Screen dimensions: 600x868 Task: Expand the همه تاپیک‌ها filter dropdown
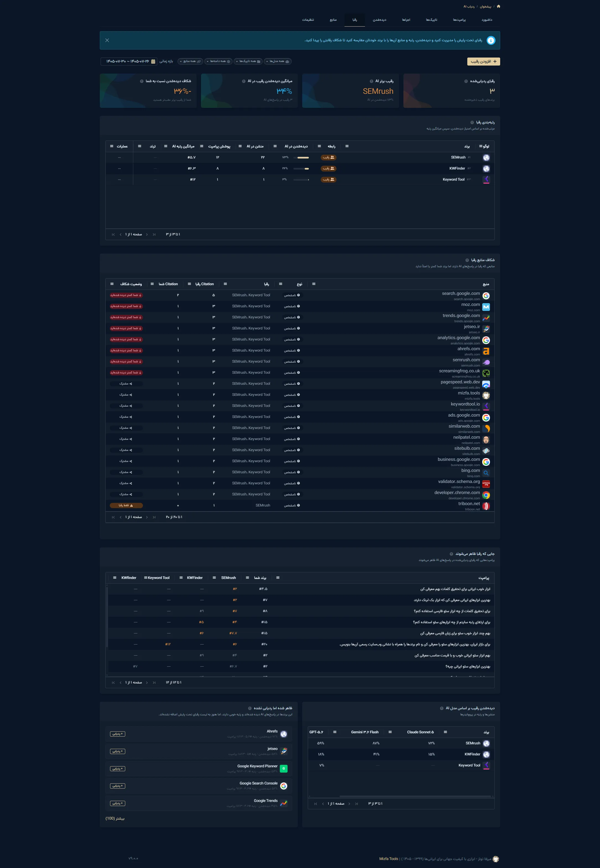(248, 61)
